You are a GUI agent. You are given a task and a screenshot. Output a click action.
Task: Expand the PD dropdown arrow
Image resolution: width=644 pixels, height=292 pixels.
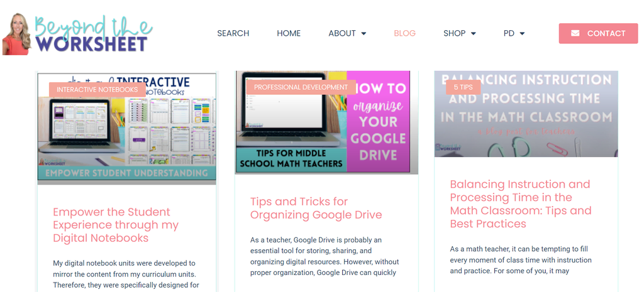[521, 34]
